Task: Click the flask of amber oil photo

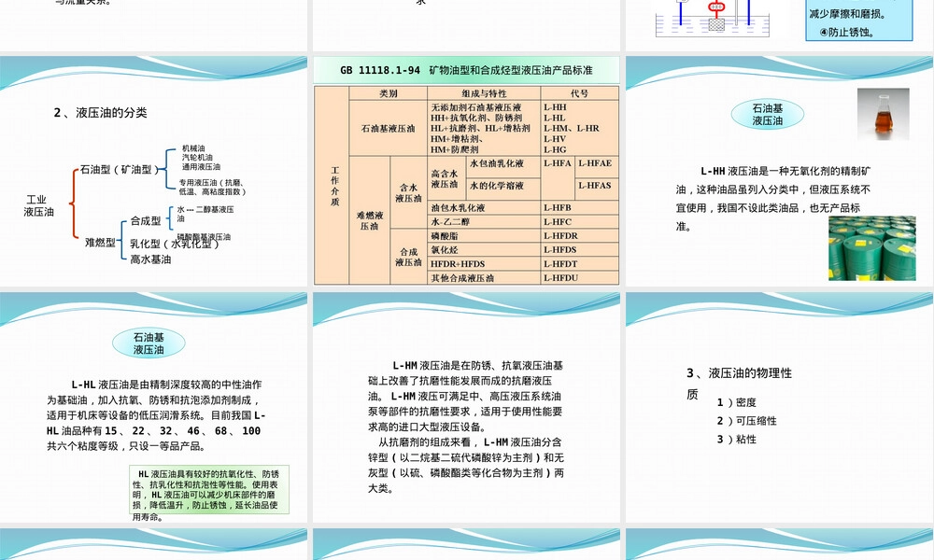Action: point(883,114)
